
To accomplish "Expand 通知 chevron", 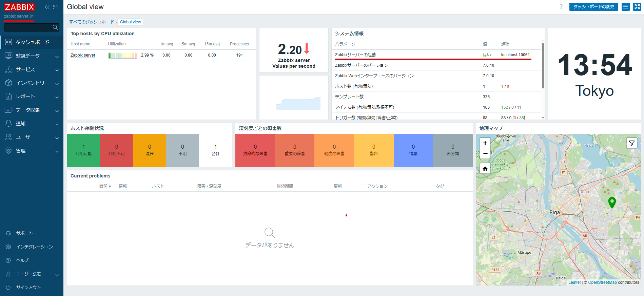I will click(57, 124).
